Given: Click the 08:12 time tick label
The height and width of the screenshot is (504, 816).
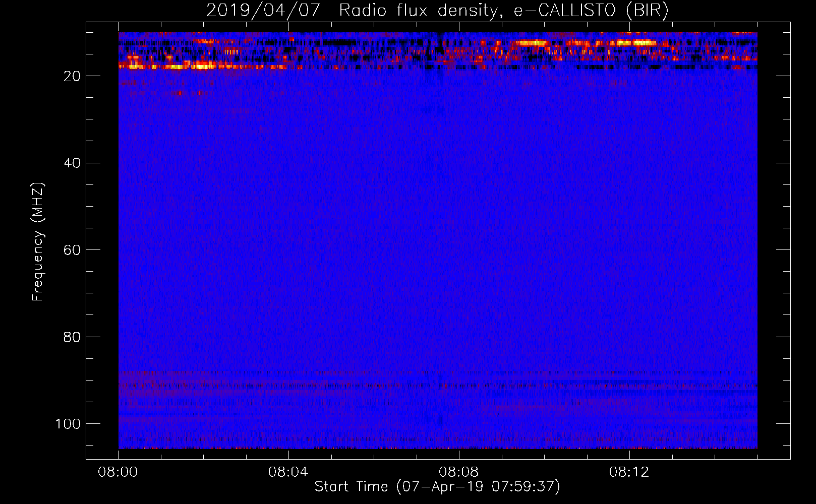Looking at the screenshot, I should click(x=629, y=472).
